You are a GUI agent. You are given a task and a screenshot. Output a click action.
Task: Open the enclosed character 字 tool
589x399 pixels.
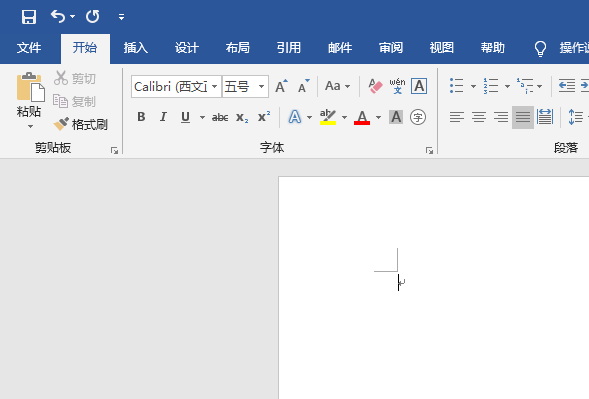pos(418,117)
